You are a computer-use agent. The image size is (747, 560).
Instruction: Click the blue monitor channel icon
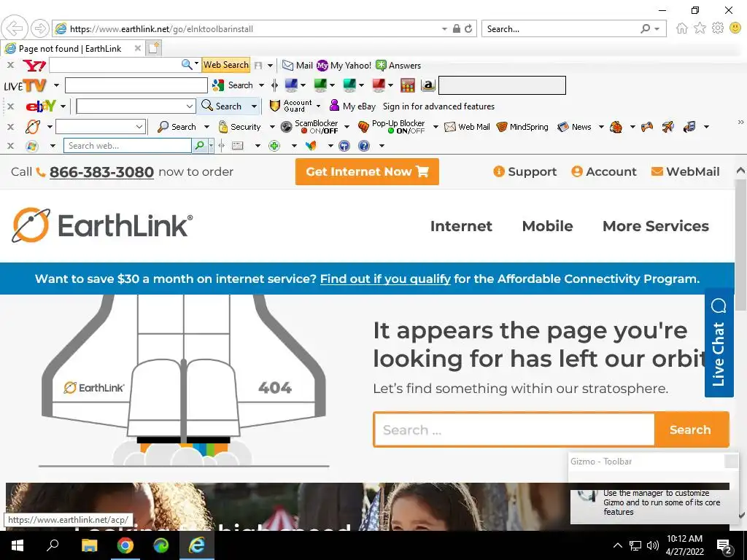[291, 85]
